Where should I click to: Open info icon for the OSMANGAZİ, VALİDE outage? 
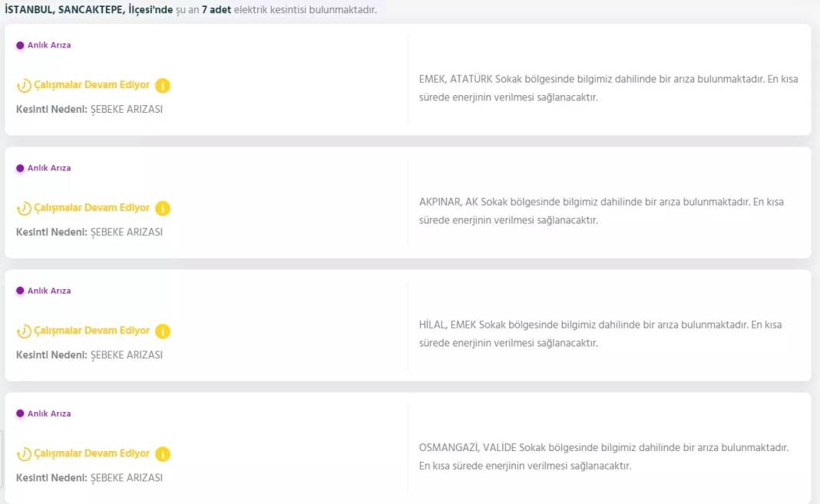(x=162, y=453)
